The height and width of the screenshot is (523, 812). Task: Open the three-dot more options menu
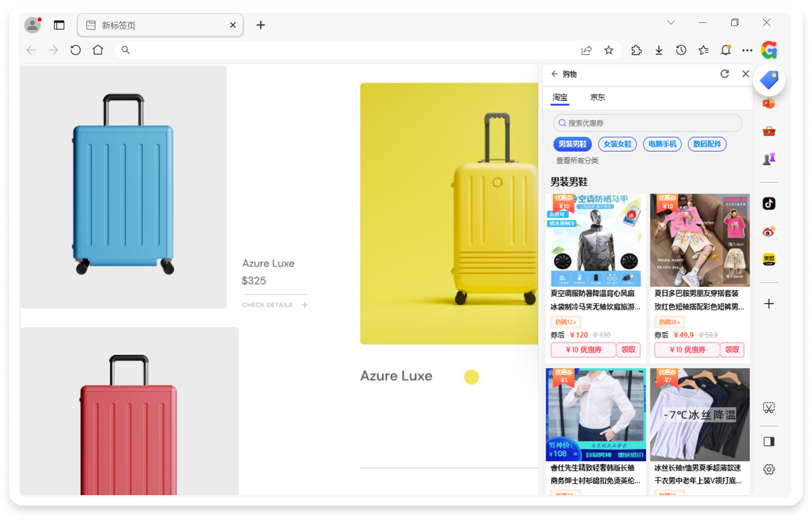747,50
